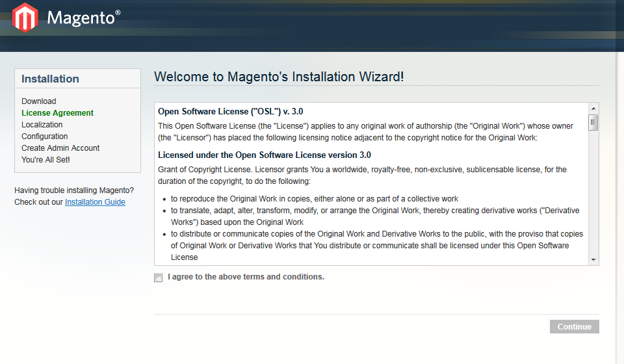Click the Installation sidebar heading

point(50,79)
